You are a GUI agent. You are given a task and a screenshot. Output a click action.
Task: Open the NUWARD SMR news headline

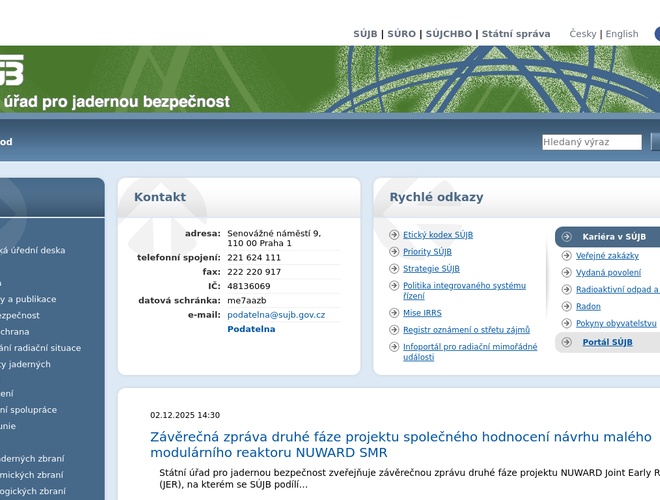[x=400, y=445]
